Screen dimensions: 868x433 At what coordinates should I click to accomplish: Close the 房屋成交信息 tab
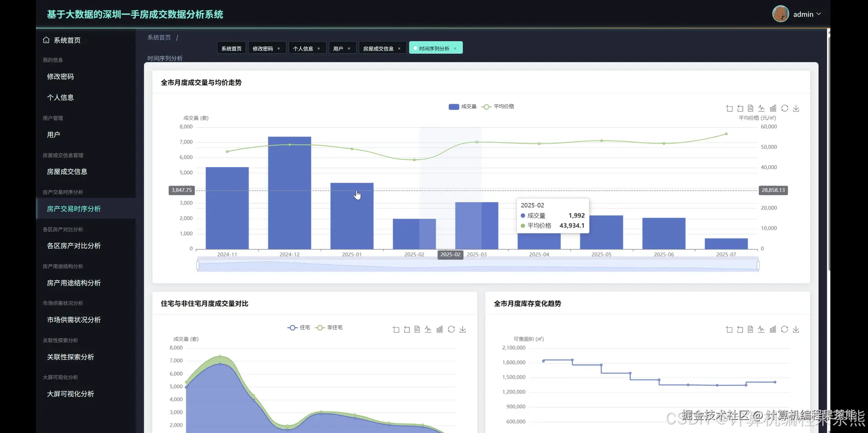point(400,49)
